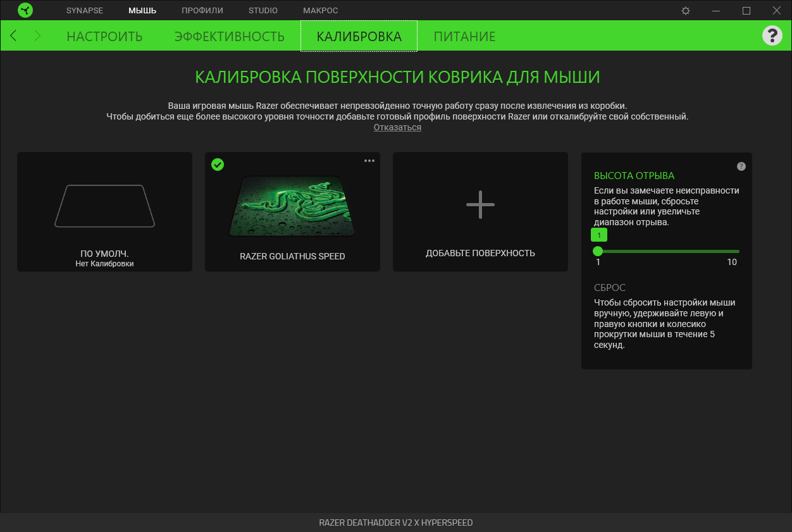Click the plus icon to add surface
The image size is (792, 532).
coord(480,204)
